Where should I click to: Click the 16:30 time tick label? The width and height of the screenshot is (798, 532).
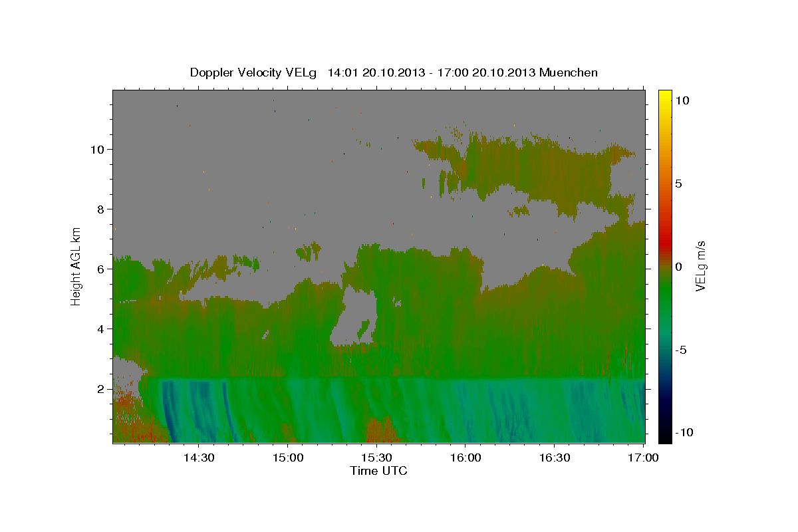click(555, 458)
